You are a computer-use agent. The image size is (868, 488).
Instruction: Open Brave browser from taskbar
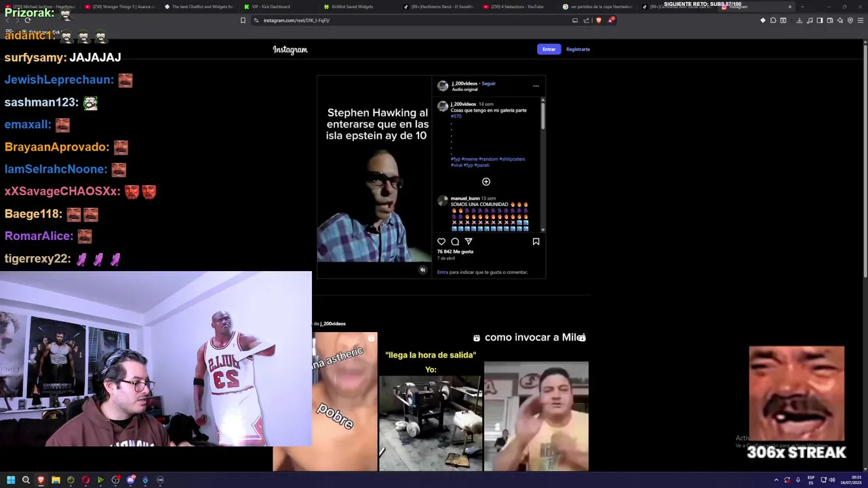(x=41, y=480)
